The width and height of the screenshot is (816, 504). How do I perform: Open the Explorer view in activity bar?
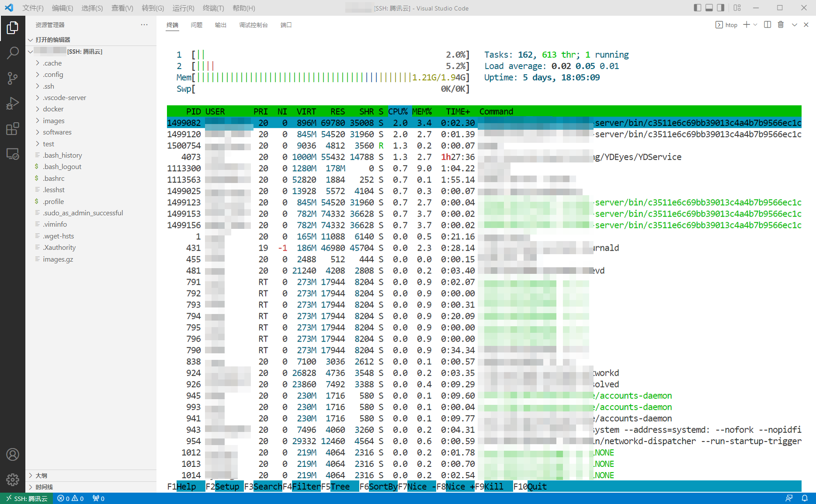tap(13, 28)
